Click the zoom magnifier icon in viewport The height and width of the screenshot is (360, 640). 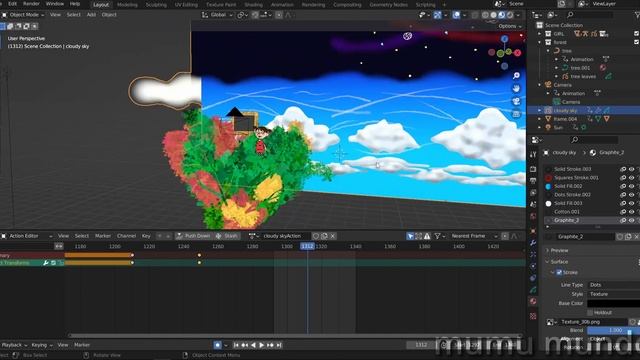516,76
